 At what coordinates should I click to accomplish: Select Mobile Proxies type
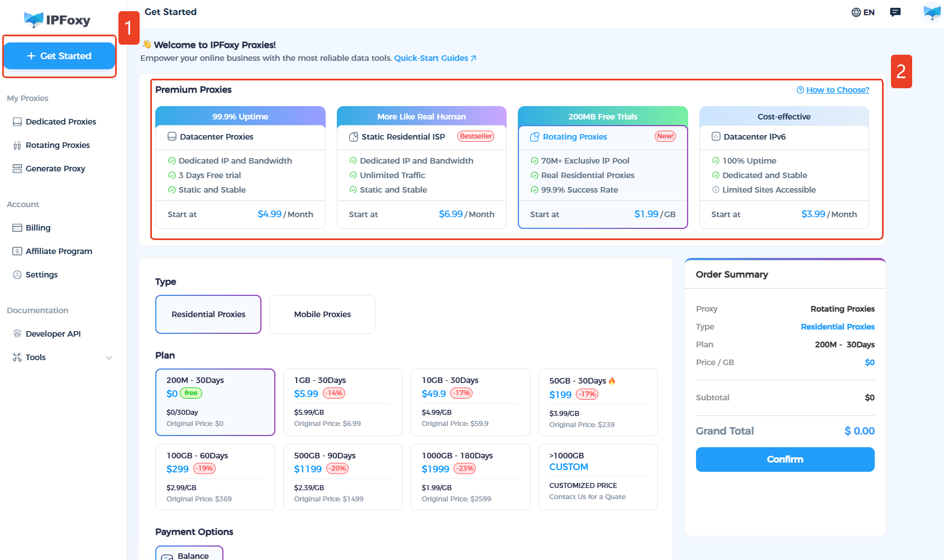(x=322, y=314)
